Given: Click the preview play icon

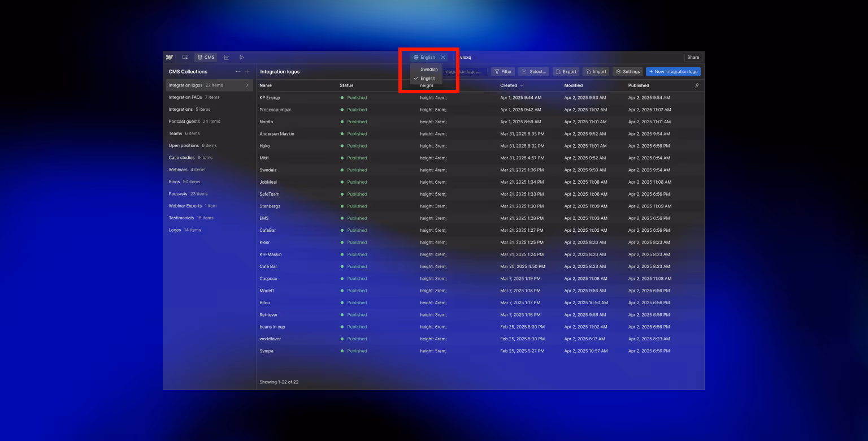Looking at the screenshot, I should pos(241,57).
